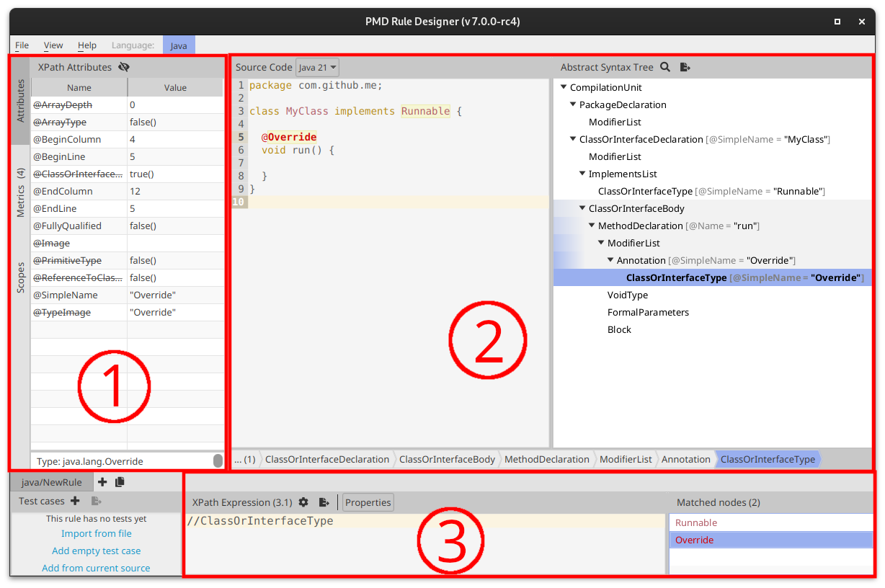The image size is (885, 588).
Task: Click Import from file link
Action: (x=96, y=533)
